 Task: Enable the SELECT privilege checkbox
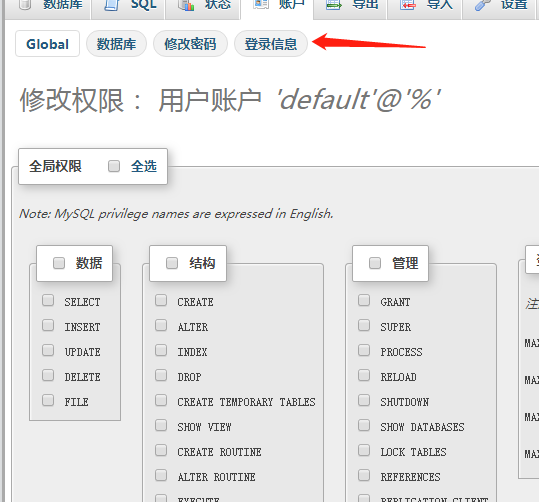pyautogui.click(x=48, y=300)
